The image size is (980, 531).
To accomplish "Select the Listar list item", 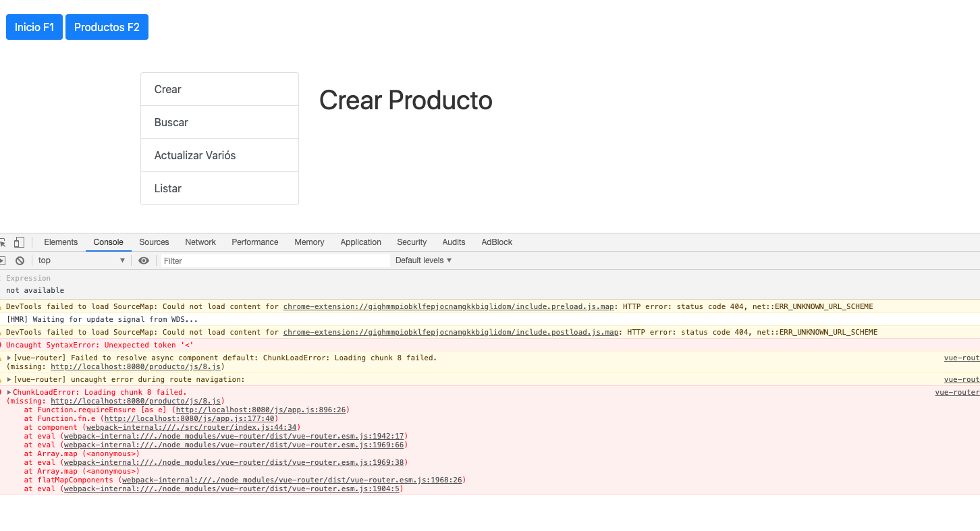I will 219,188.
